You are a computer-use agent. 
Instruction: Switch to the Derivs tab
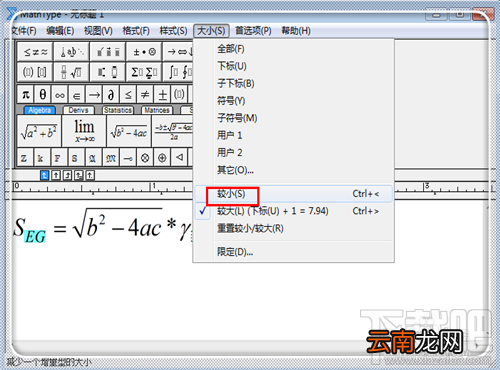click(79, 110)
